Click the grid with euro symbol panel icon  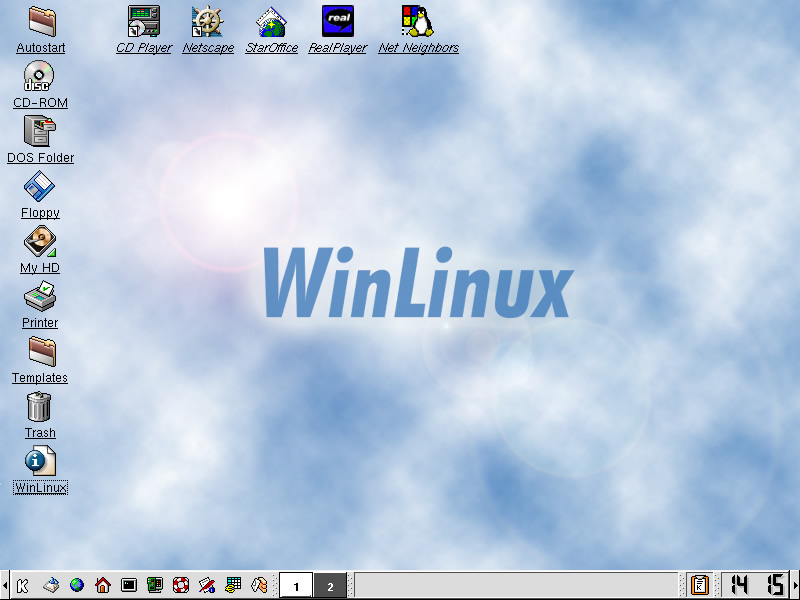point(233,585)
